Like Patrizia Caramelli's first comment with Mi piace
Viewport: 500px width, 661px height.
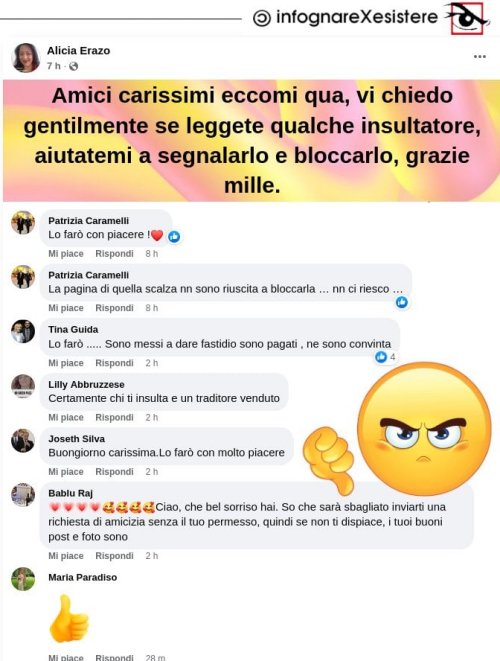coord(66,254)
